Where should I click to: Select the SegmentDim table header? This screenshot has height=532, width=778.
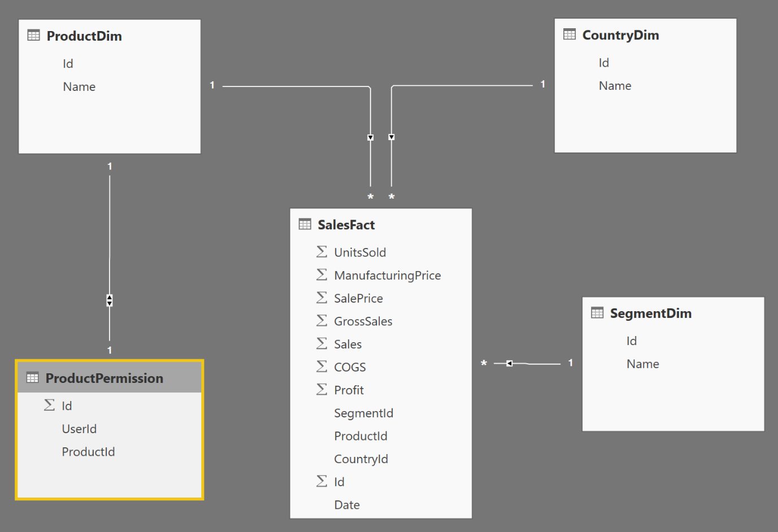673,313
